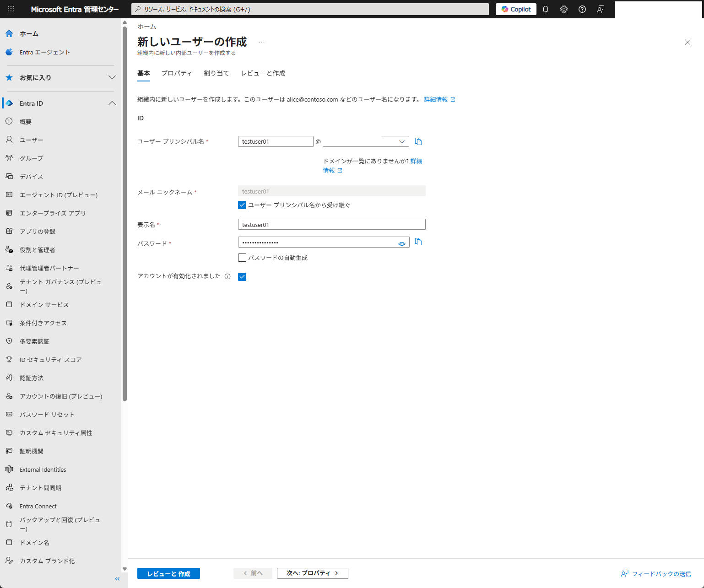This screenshot has width=704, height=588.
Task: Collapse the Entra ID section
Action: [x=112, y=103]
